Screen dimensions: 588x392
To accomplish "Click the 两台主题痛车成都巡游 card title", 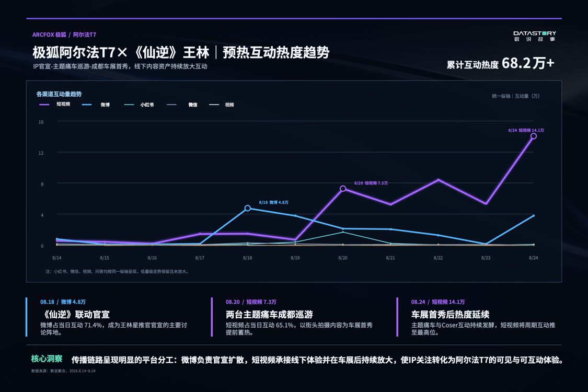I will coord(269,314).
